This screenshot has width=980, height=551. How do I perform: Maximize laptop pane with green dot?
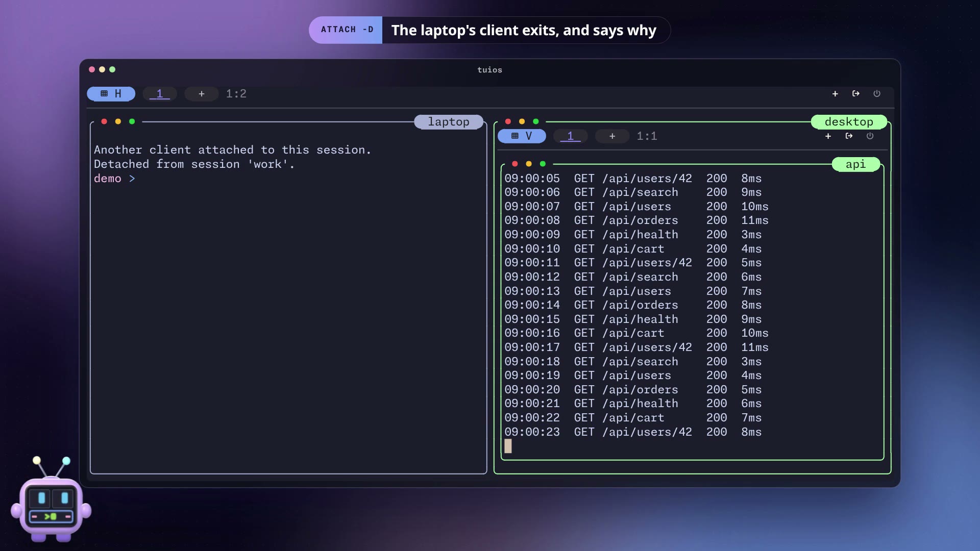tap(132, 121)
